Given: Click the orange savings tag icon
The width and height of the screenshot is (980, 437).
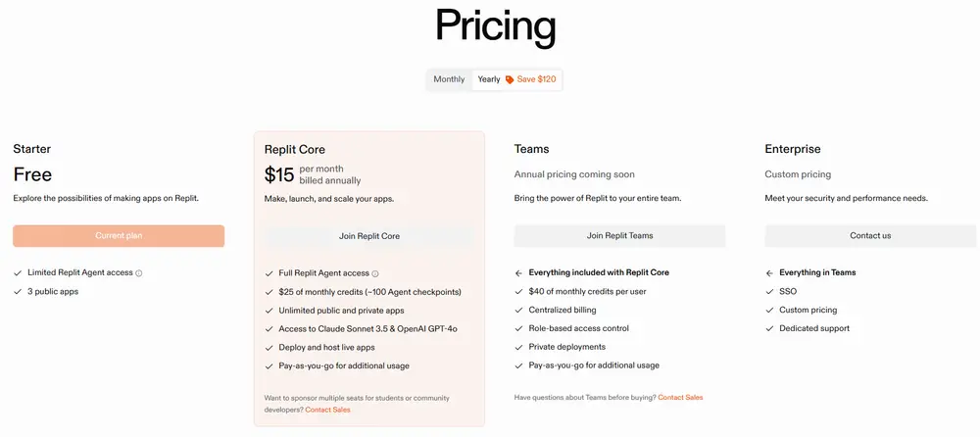Looking at the screenshot, I should point(510,79).
